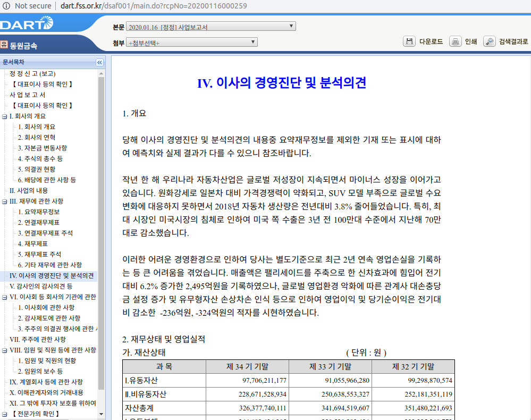
Task: Open 사 업 보 고 서 in tree
Action: pyautogui.click(x=28, y=95)
